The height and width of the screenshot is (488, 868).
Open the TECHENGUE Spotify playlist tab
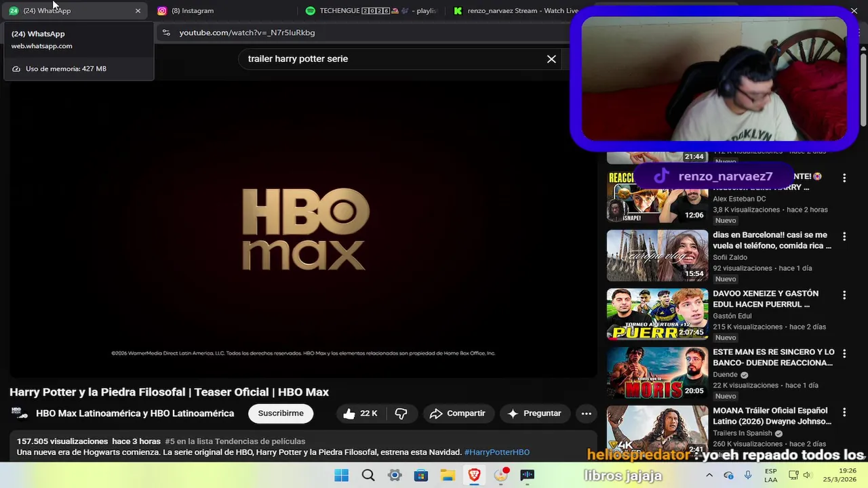(x=371, y=11)
